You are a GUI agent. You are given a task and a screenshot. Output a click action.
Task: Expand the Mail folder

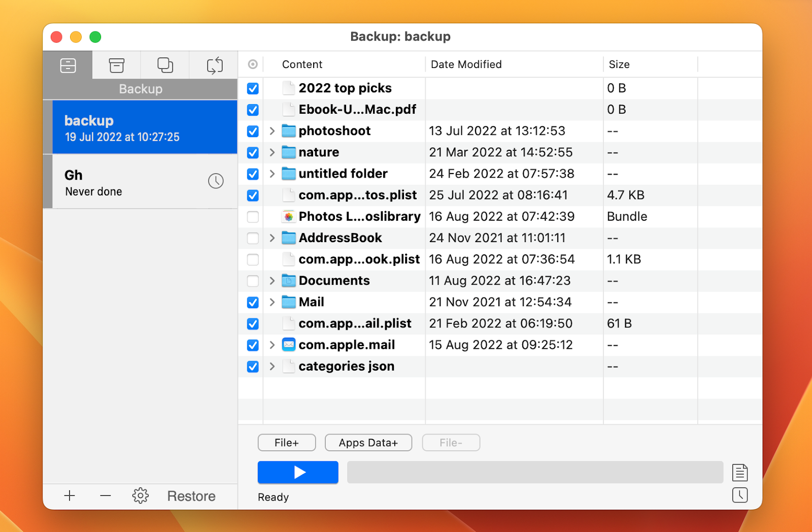click(x=272, y=302)
